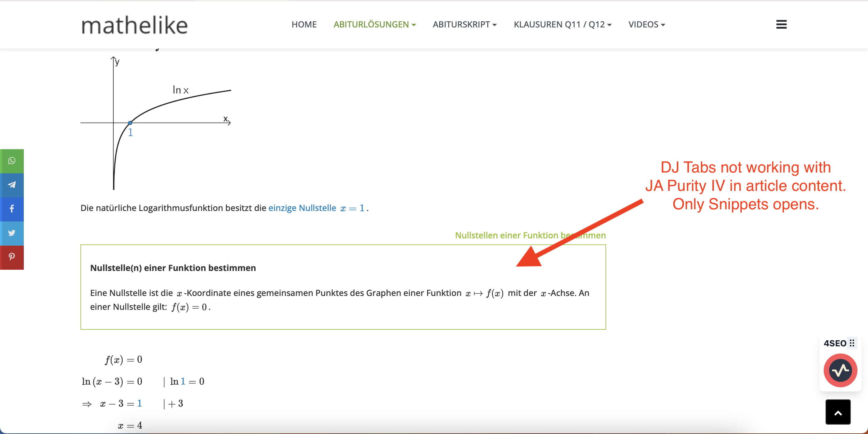Viewport: 868px width, 434px height.
Task: Expand the Abiturlösungen dropdown menu
Action: [x=374, y=25]
